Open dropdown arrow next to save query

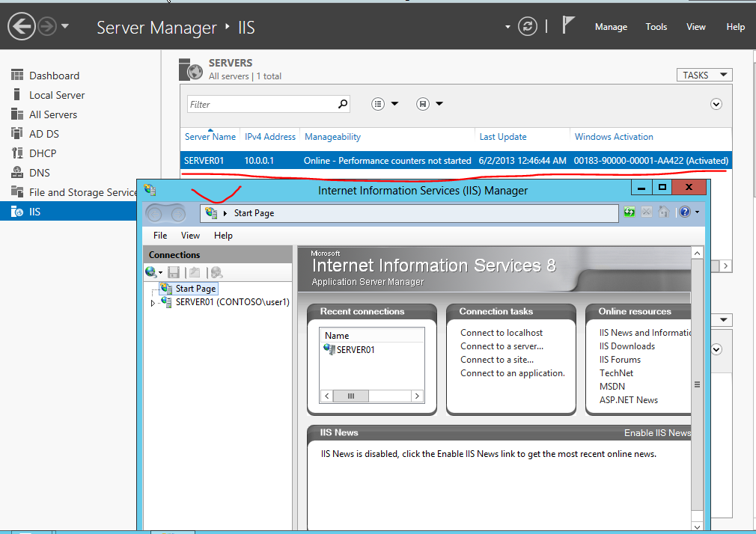point(439,104)
